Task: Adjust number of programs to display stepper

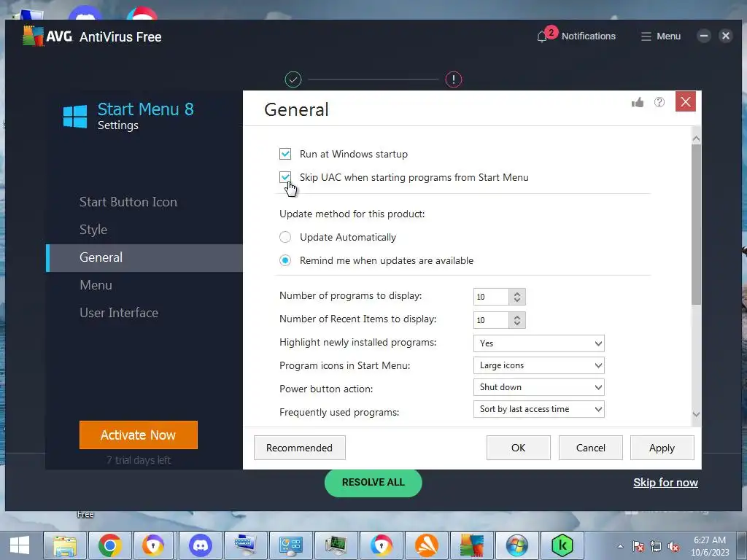Action: (517, 297)
